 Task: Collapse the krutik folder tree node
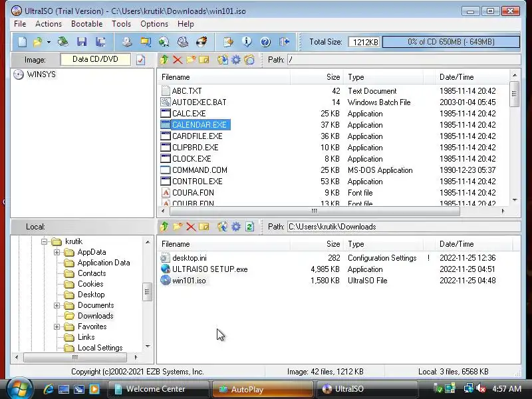tap(44, 241)
